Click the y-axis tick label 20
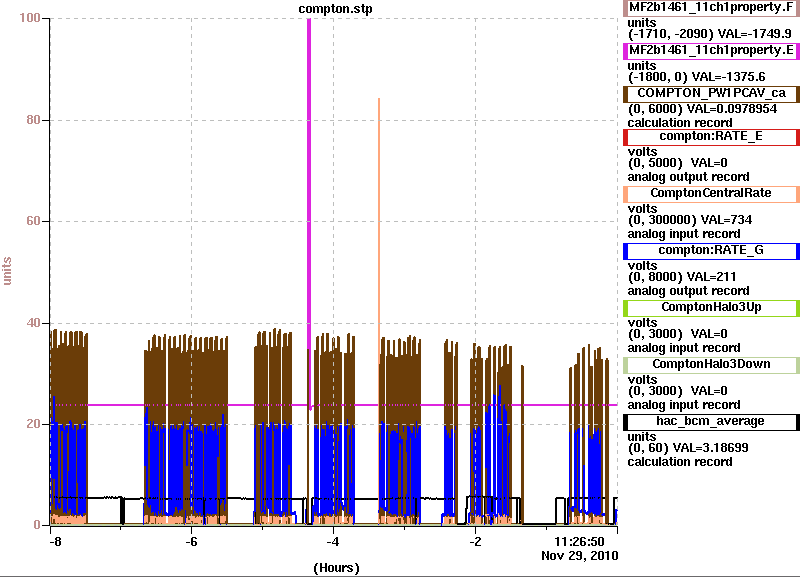 [x=33, y=424]
